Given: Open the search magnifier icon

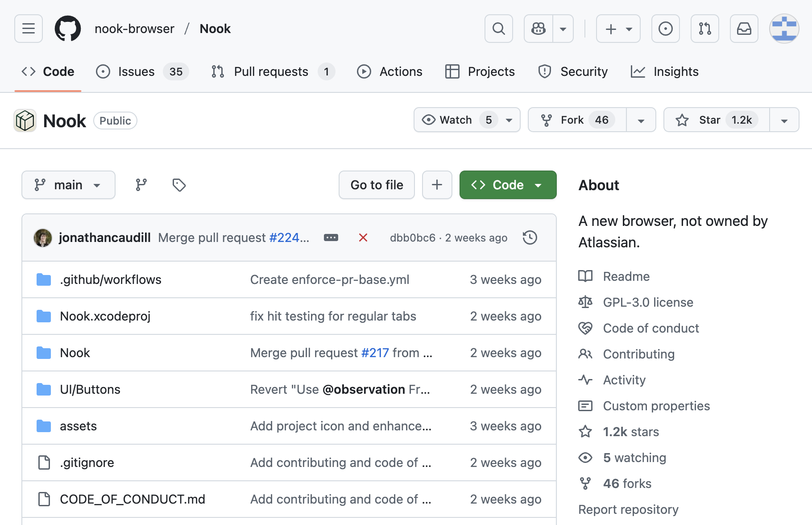Looking at the screenshot, I should (x=498, y=29).
